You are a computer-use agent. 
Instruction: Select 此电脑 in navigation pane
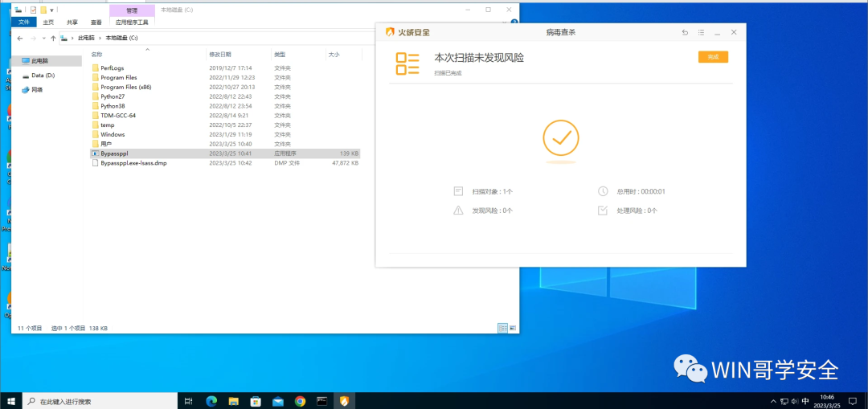46,61
